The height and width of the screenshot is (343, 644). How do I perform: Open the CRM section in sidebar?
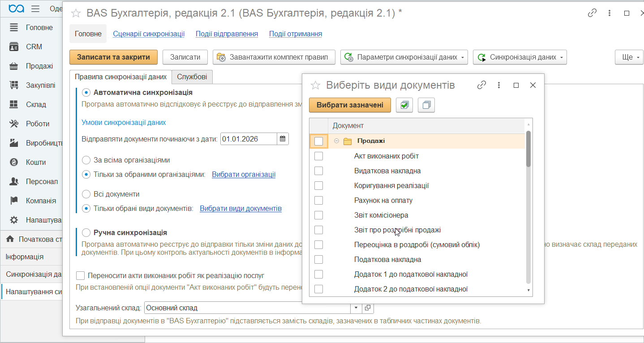(x=34, y=47)
